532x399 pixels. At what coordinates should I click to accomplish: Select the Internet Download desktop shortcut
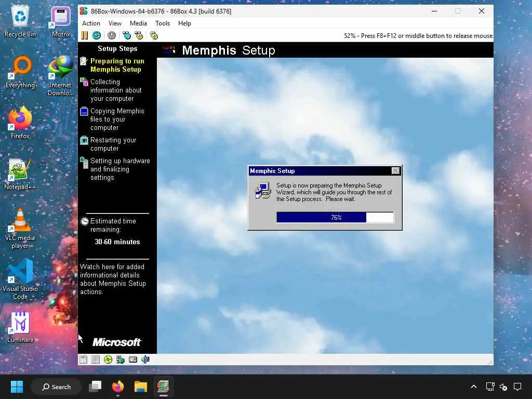(61, 76)
